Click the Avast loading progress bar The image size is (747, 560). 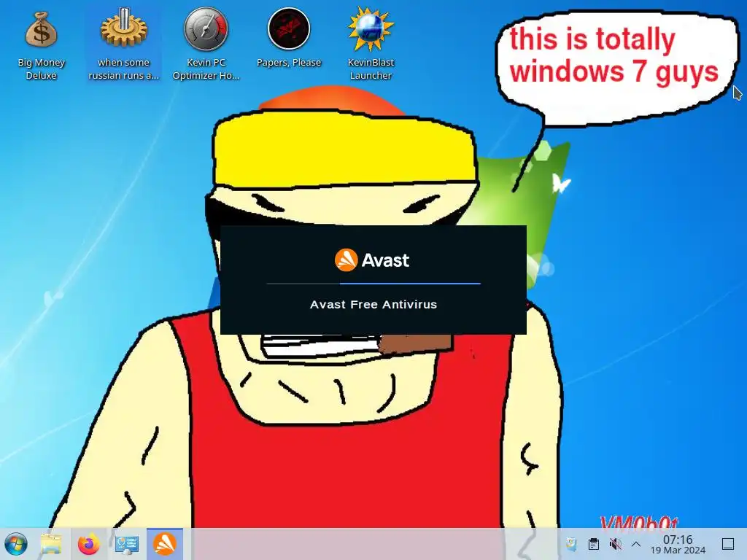pos(373,284)
